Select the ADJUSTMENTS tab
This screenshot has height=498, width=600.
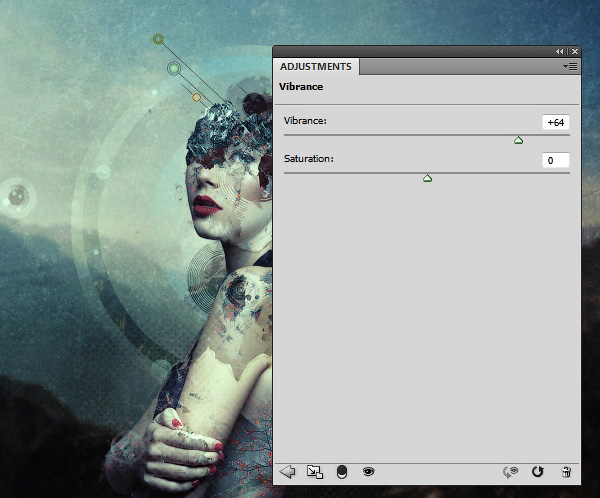pos(316,67)
